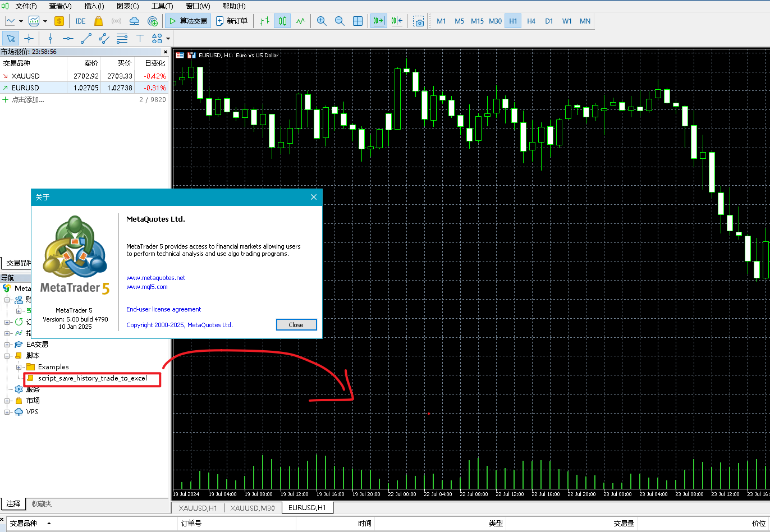Expand the VPS tree node
The width and height of the screenshot is (770, 532).
point(8,412)
